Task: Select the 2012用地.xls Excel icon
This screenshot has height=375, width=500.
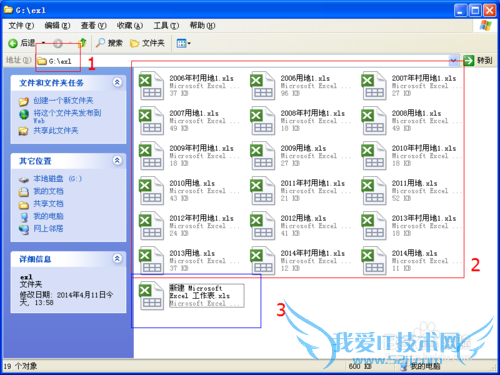Action: (263, 226)
